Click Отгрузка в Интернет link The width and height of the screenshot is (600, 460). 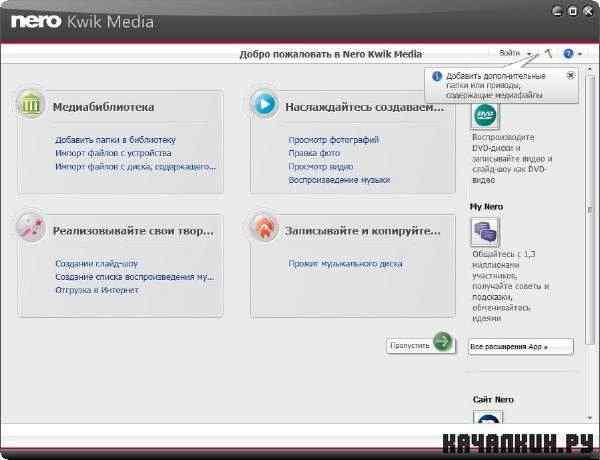point(97,290)
